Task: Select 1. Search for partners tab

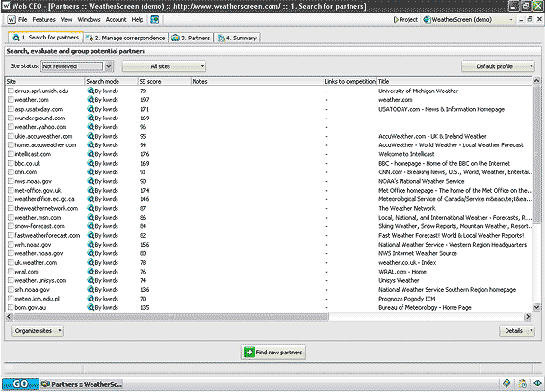Action: [x=45, y=38]
